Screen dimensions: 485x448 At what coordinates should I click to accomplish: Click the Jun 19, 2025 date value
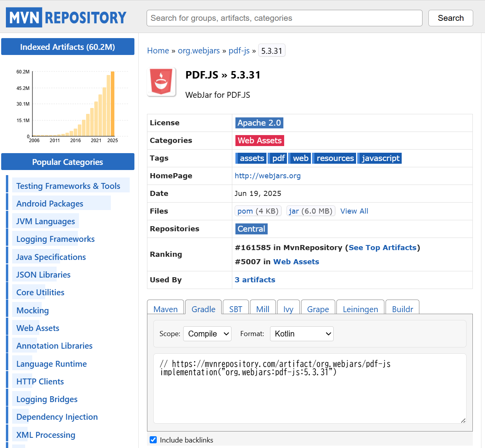(x=258, y=194)
